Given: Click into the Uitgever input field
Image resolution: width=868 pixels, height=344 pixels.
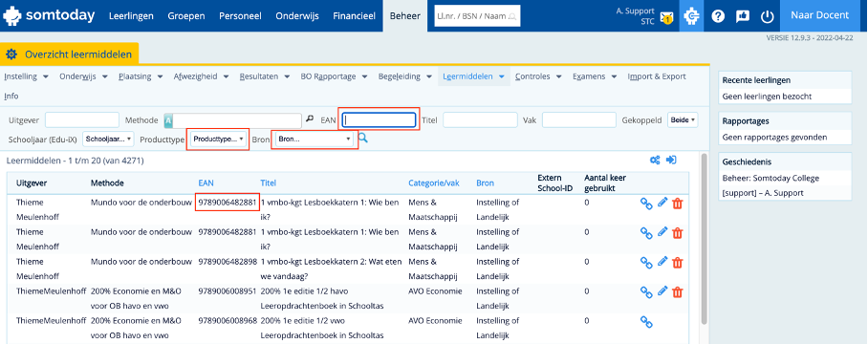Looking at the screenshot, I should pyautogui.click(x=82, y=119).
